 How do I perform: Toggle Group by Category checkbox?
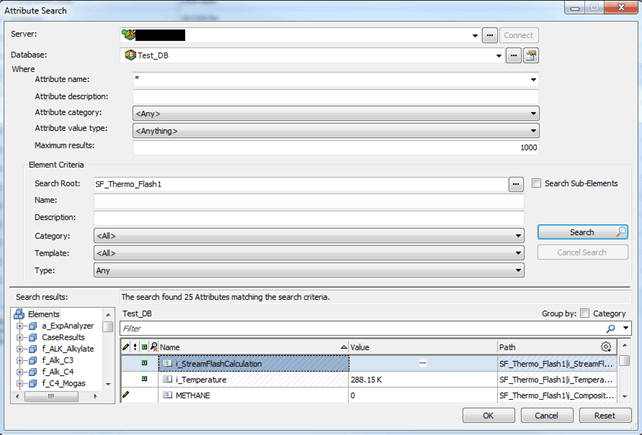pos(585,313)
